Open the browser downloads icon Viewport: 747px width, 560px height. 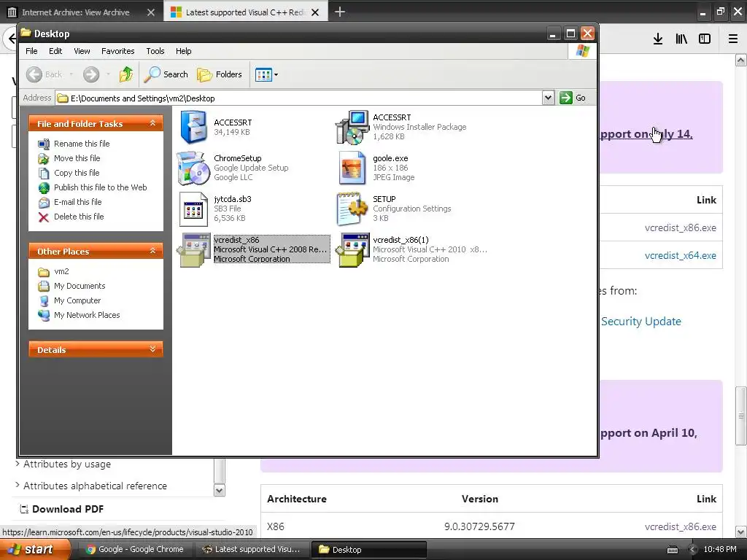[658, 39]
